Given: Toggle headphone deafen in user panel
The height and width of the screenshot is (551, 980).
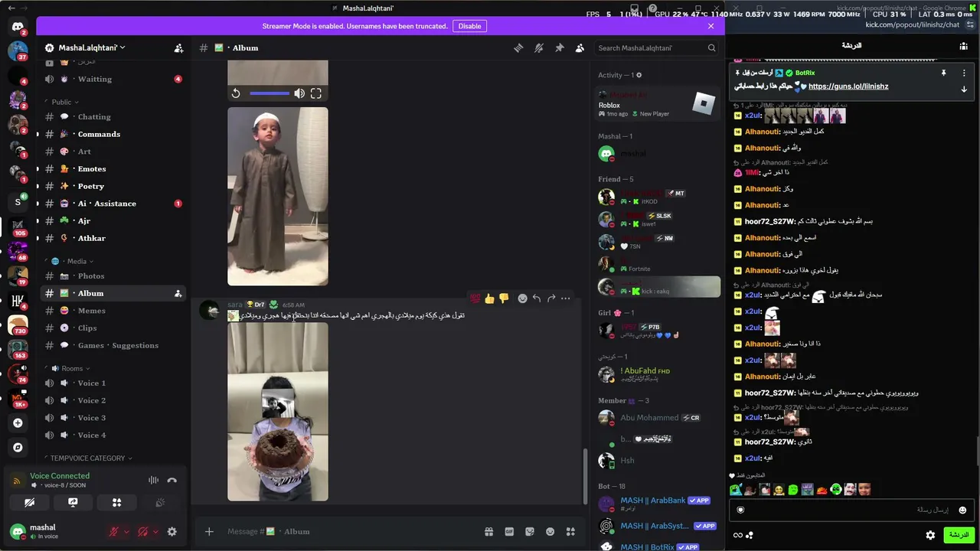Looking at the screenshot, I should pyautogui.click(x=142, y=532).
